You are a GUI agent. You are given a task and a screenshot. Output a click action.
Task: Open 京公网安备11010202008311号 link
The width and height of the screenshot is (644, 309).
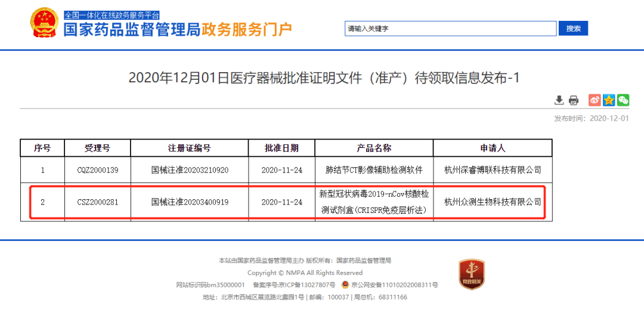coord(394,285)
